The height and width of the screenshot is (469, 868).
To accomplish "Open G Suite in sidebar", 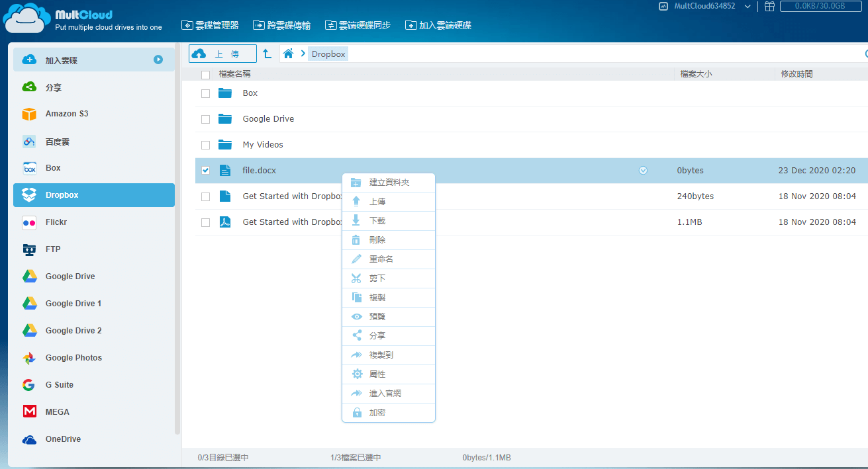I will 94,385.
